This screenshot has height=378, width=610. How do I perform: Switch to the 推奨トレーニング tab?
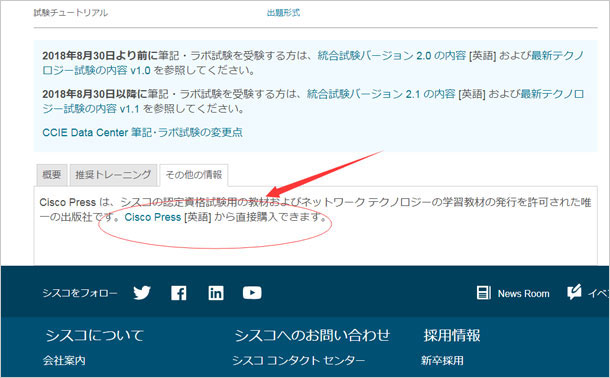pos(113,175)
